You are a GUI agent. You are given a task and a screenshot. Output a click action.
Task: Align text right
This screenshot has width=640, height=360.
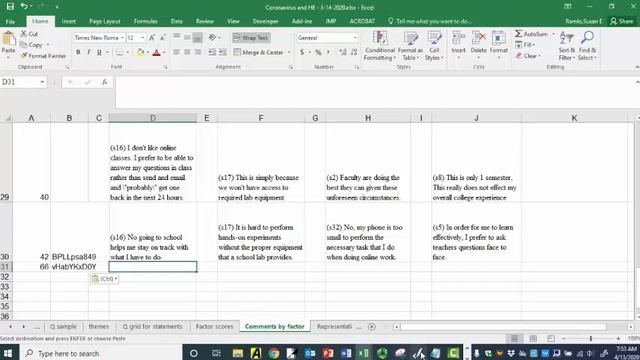point(198,52)
